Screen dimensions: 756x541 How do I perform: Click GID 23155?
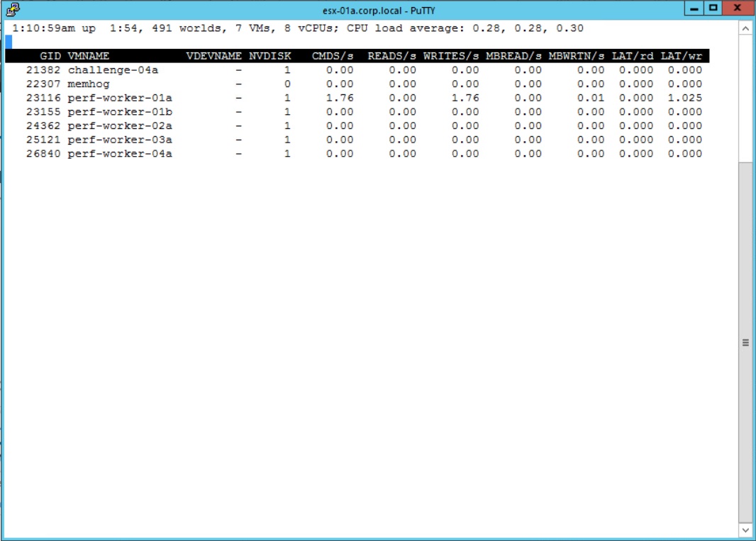pos(43,112)
